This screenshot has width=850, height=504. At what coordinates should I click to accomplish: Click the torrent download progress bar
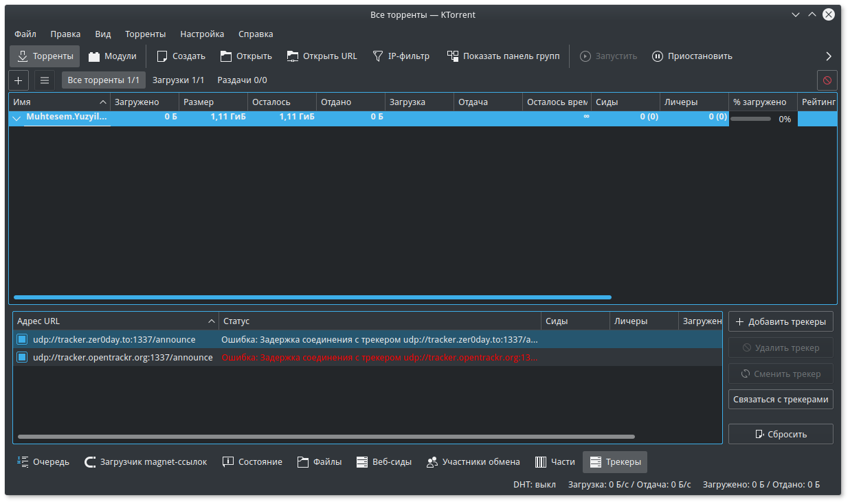tap(750, 119)
